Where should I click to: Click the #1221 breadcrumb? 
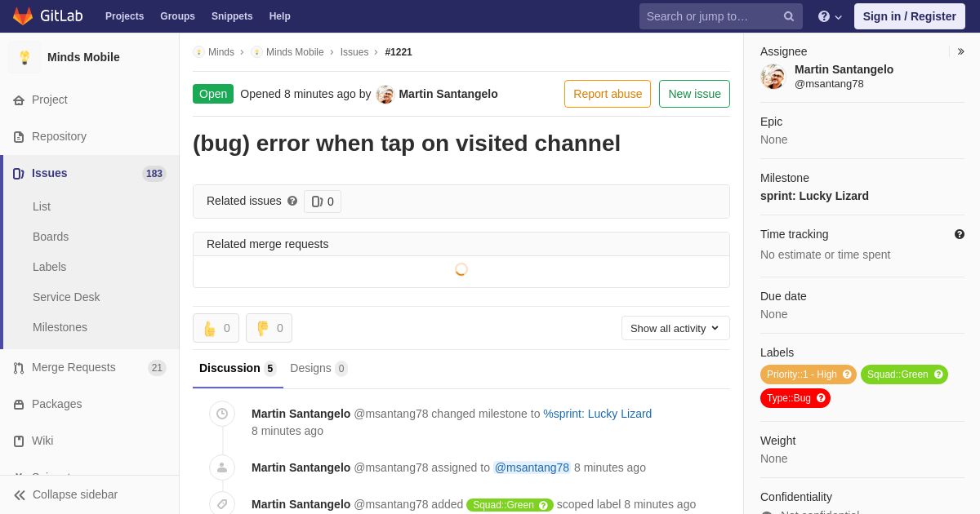tap(399, 52)
